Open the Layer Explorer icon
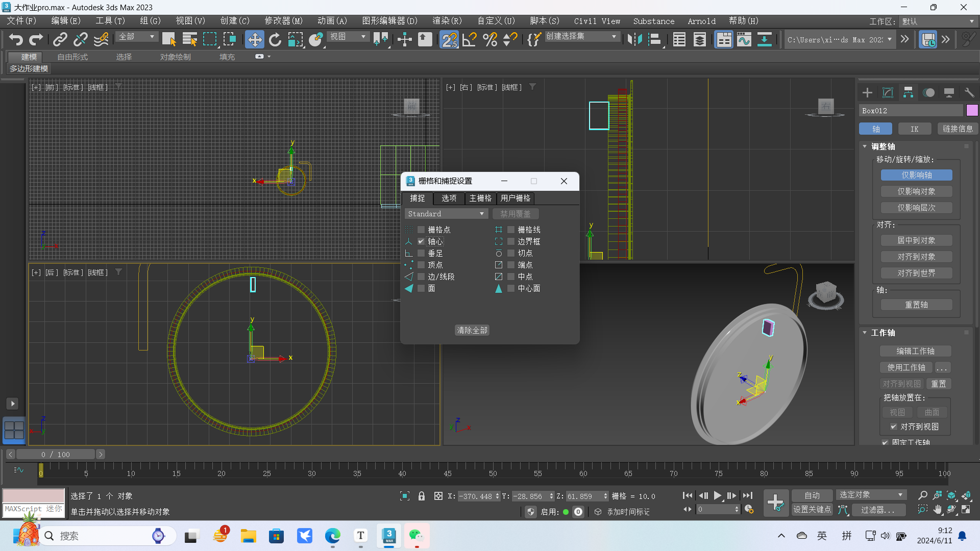The width and height of the screenshot is (980, 551). tap(700, 39)
